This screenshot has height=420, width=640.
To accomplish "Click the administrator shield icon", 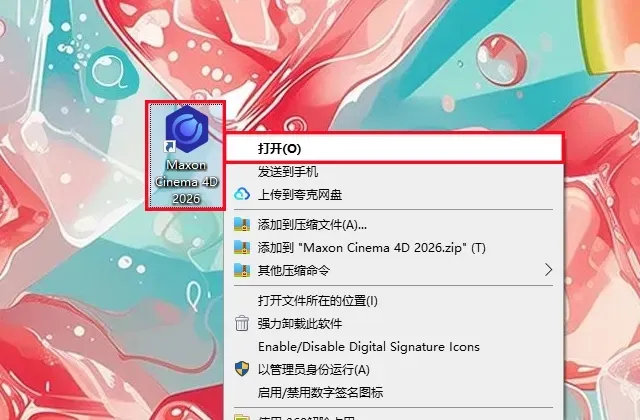I will pos(242,369).
